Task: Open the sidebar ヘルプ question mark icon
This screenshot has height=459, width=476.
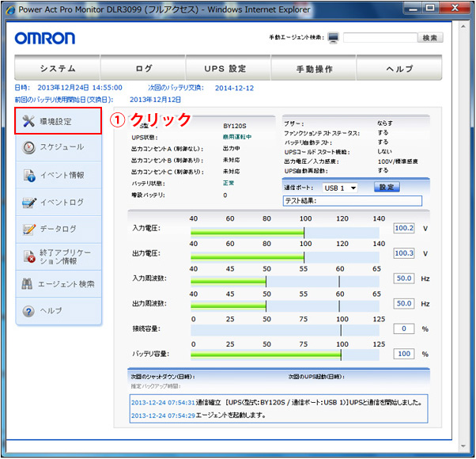Action: [x=28, y=311]
